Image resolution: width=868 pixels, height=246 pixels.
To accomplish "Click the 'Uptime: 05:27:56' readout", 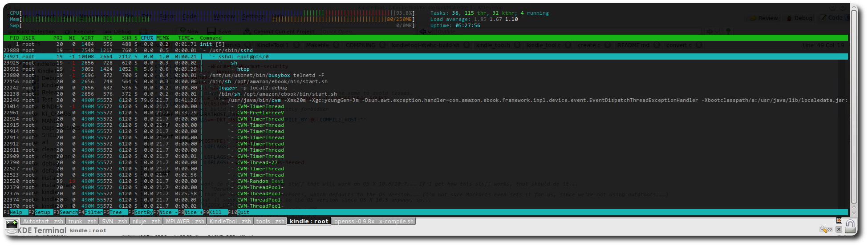I will [x=455, y=25].
